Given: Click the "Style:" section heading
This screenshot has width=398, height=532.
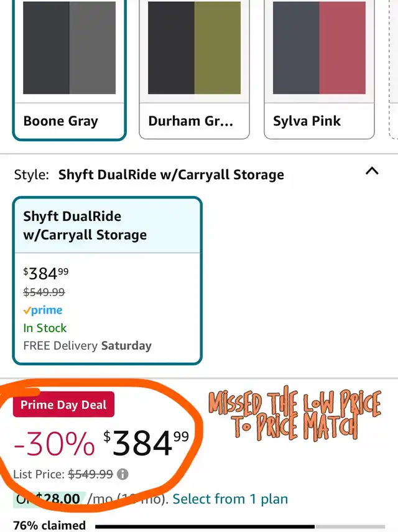Looking at the screenshot, I should (x=31, y=175).
